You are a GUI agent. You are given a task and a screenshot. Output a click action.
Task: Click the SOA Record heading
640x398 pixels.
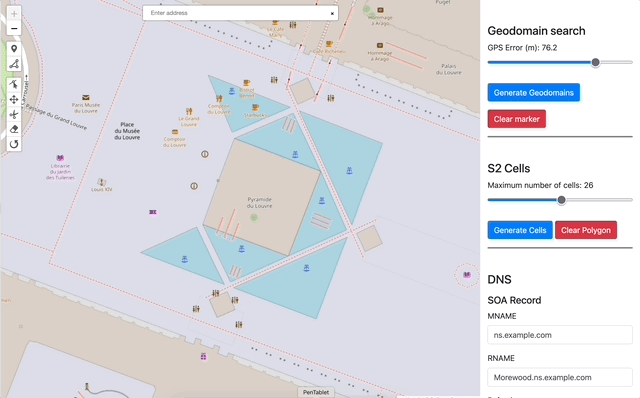tap(514, 300)
